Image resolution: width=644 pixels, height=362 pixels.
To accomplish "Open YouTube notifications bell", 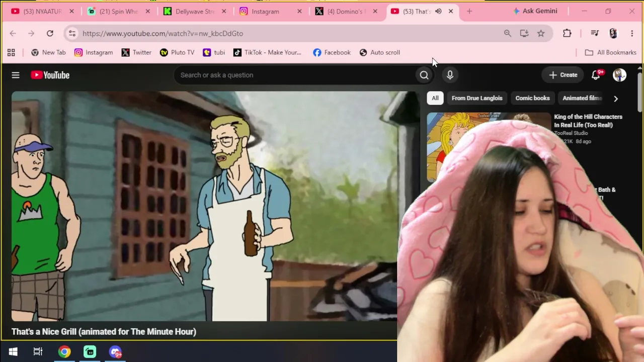I will [596, 75].
